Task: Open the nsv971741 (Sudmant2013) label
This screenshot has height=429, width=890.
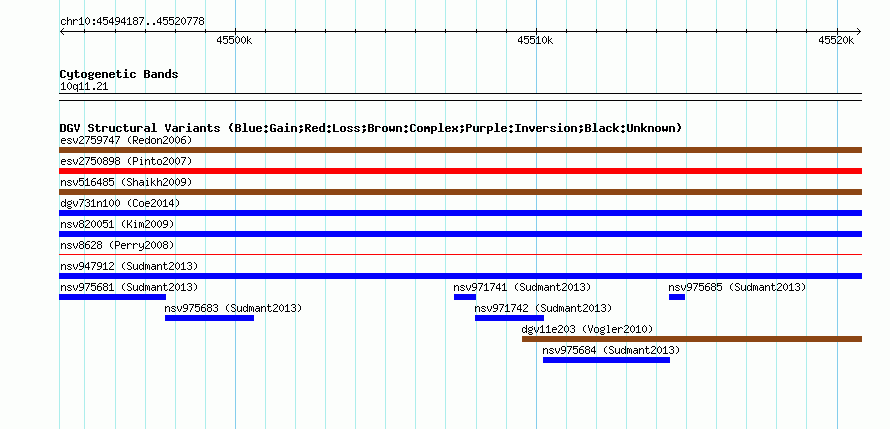Action: [x=522, y=287]
